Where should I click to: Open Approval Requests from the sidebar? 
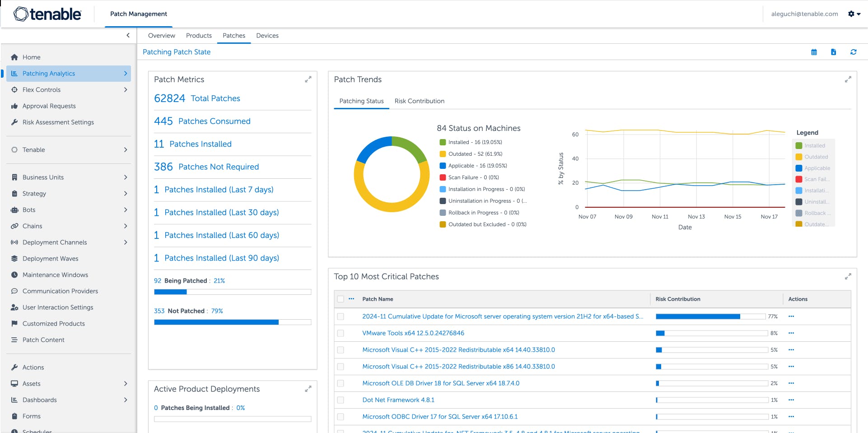point(49,106)
